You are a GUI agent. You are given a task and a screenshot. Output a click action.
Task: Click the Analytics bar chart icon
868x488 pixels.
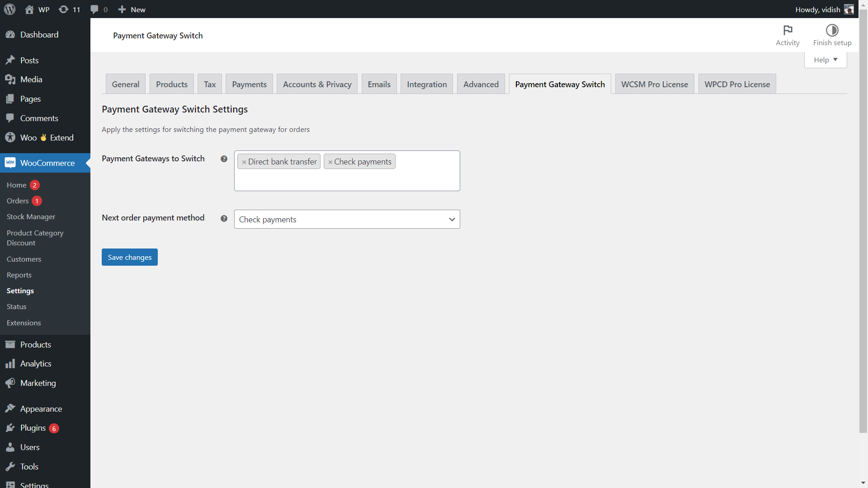[x=10, y=364]
